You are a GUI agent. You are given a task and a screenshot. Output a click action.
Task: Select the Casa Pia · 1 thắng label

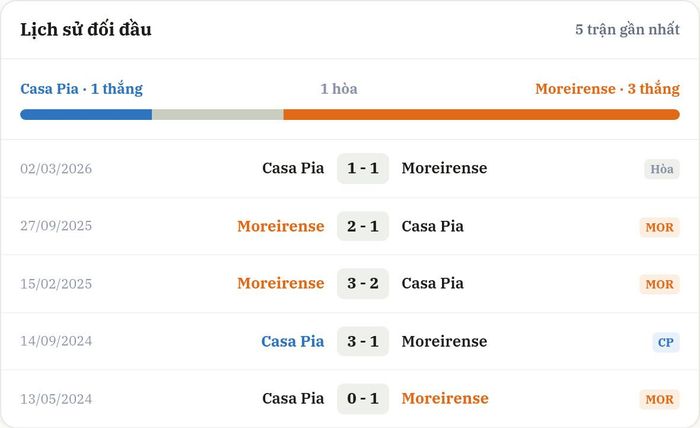click(82, 89)
